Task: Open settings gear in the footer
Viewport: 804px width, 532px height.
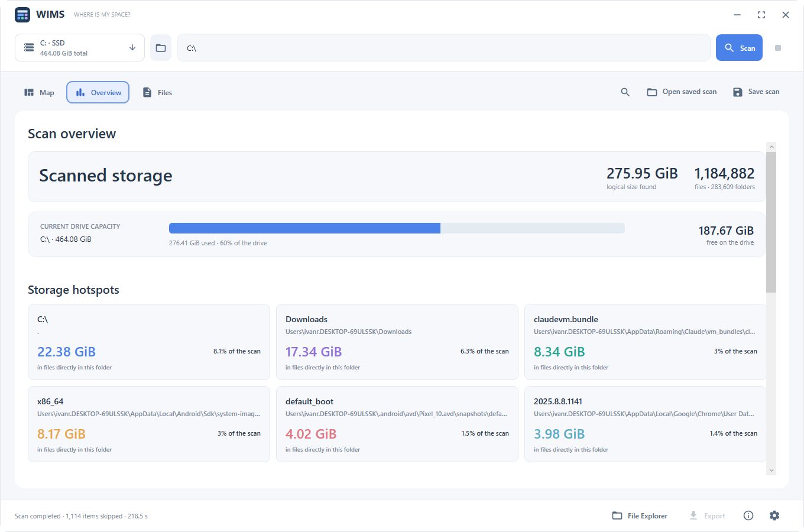Action: tap(774, 515)
